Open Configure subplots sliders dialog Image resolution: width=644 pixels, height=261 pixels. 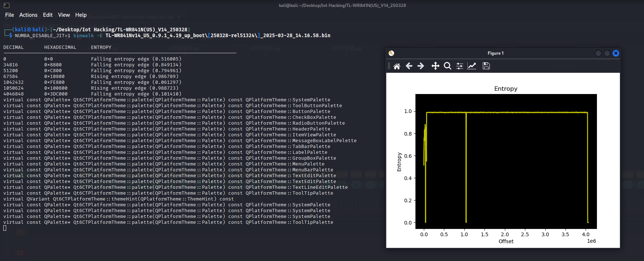pos(460,66)
